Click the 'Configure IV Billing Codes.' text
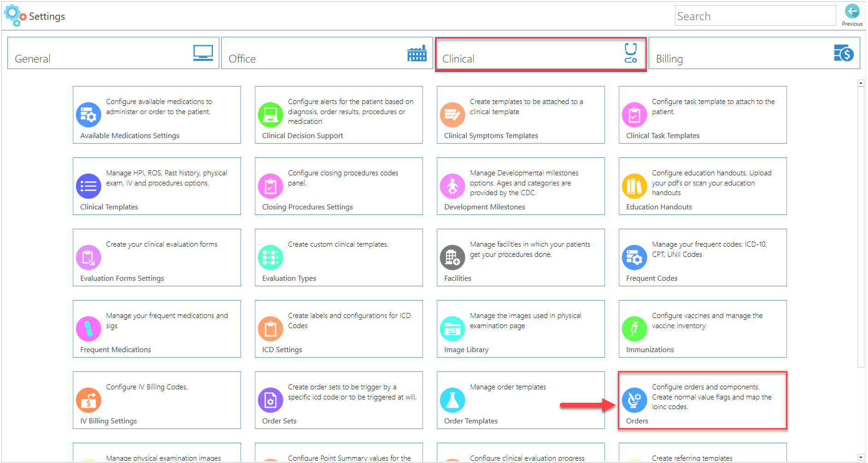 [x=147, y=387]
